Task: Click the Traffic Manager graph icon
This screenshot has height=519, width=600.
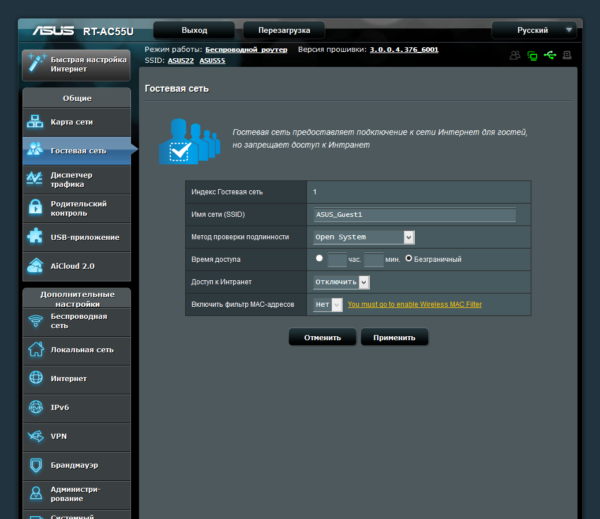Action: pyautogui.click(x=34, y=178)
